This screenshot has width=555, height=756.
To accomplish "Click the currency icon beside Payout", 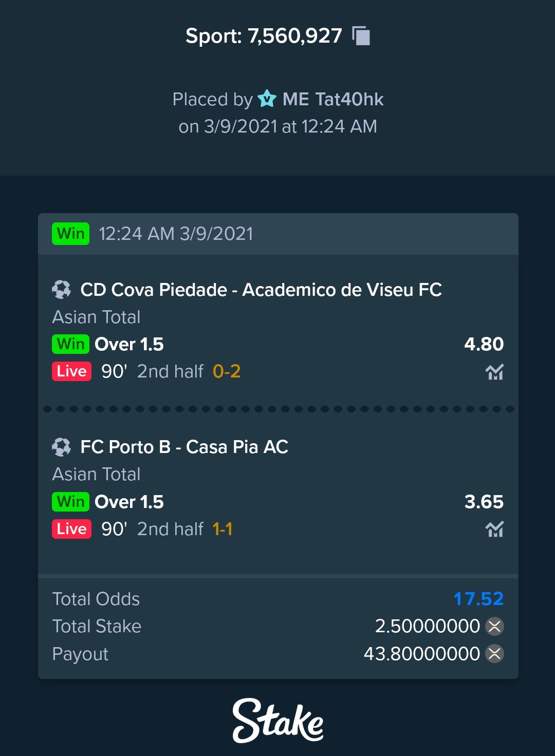I will point(495,654).
